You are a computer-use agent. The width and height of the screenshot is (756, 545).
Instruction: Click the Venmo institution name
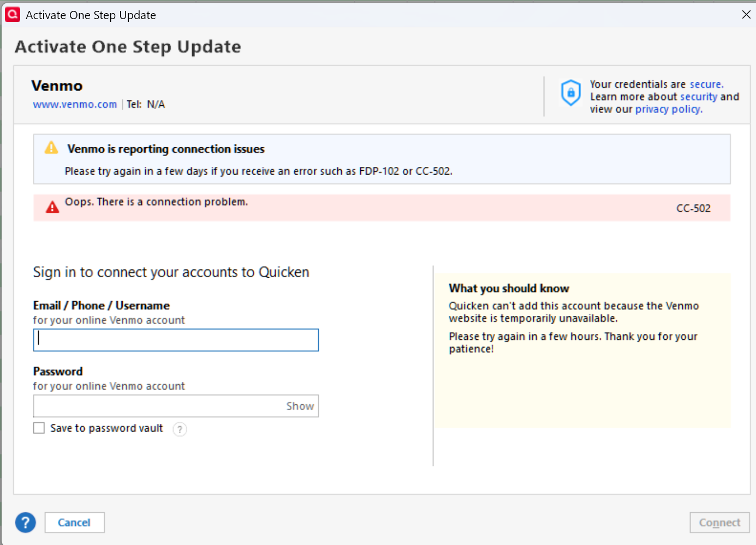57,86
